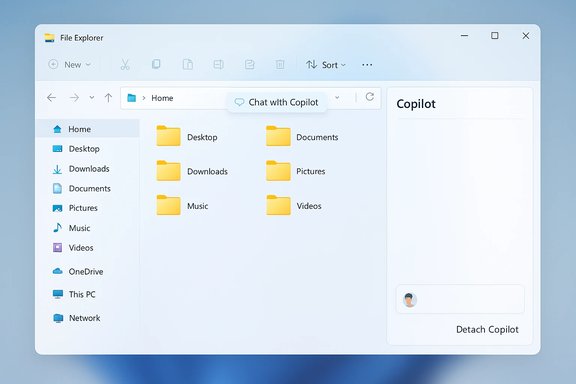Refresh the current folder view
Screen dimensions: 576x384
click(x=370, y=97)
